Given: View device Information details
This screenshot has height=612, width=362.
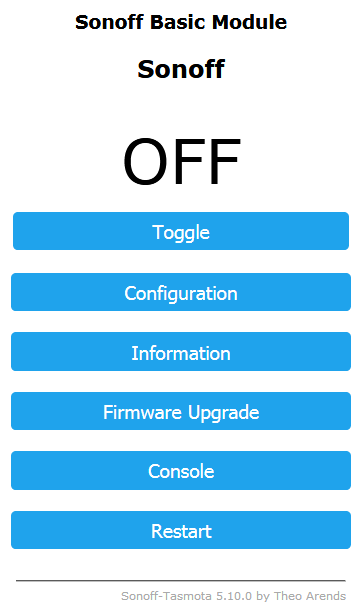Looking at the screenshot, I should tap(181, 351).
